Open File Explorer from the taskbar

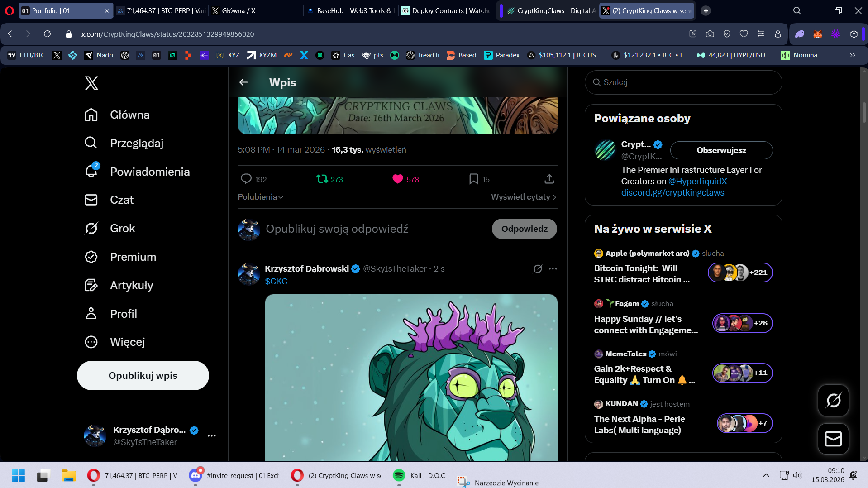click(x=69, y=476)
